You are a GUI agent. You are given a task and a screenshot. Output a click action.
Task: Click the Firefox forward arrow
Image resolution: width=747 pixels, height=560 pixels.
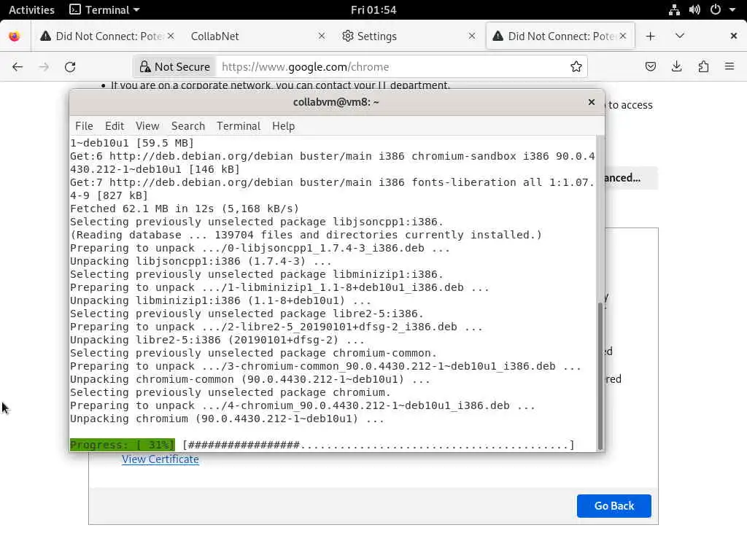(44, 67)
